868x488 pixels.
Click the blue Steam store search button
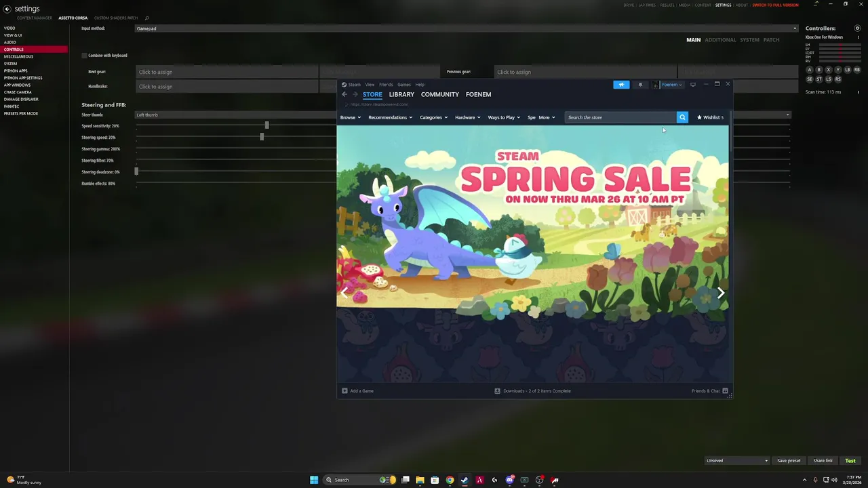(x=682, y=117)
